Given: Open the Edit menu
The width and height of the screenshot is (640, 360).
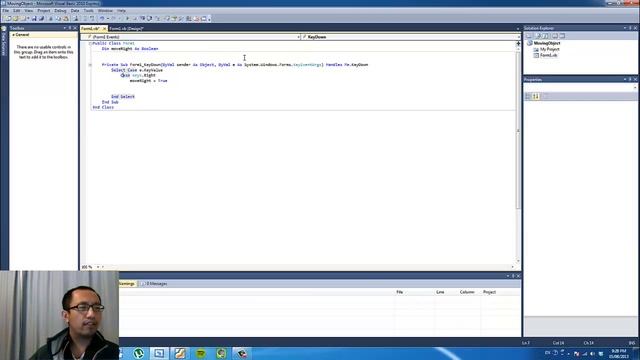Looking at the screenshot, I should [16, 11].
